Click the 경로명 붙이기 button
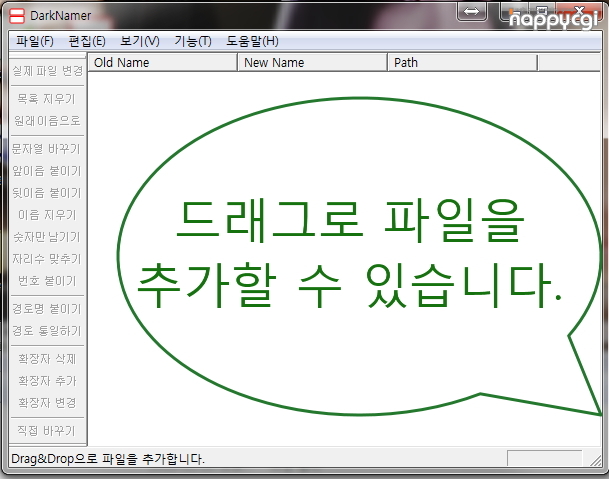The height and width of the screenshot is (479, 609). coord(47,309)
